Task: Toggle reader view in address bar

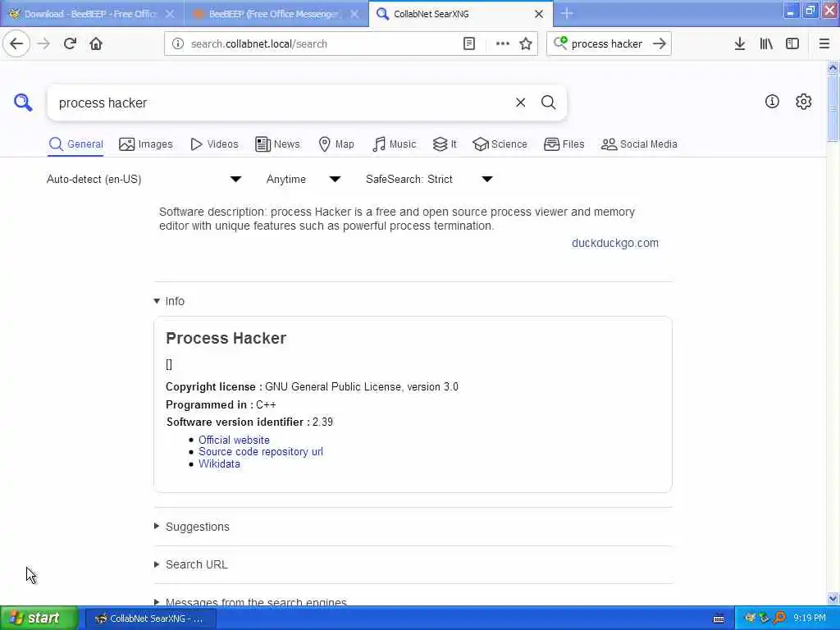Action: coord(469,44)
